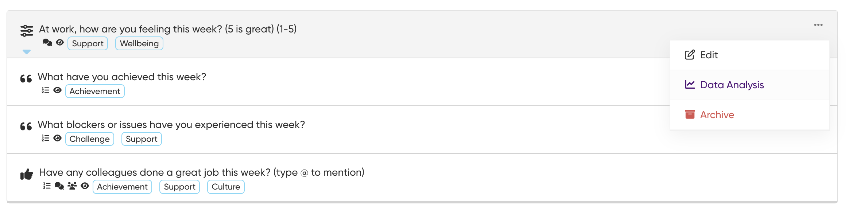Screen dimensions: 868x218
Task: Toggle the eye visibility icon on the achieved question
Action: 57,90
